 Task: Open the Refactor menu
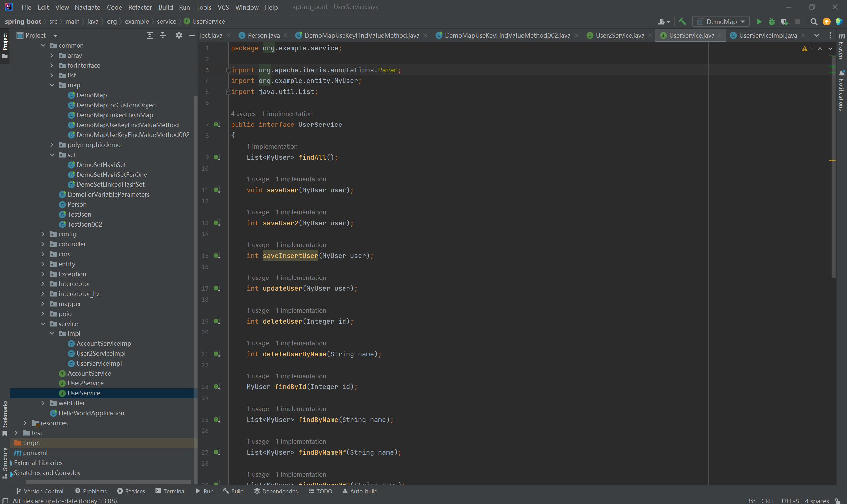[x=140, y=7]
